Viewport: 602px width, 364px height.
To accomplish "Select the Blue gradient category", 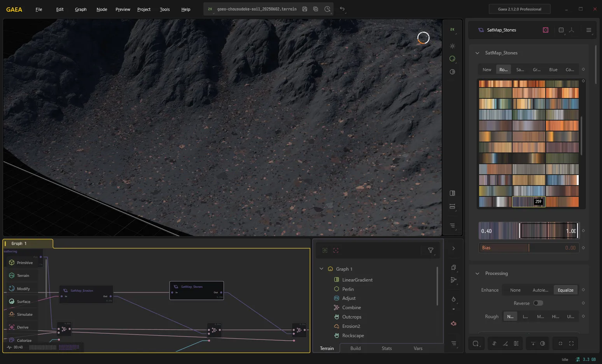I will (x=553, y=70).
